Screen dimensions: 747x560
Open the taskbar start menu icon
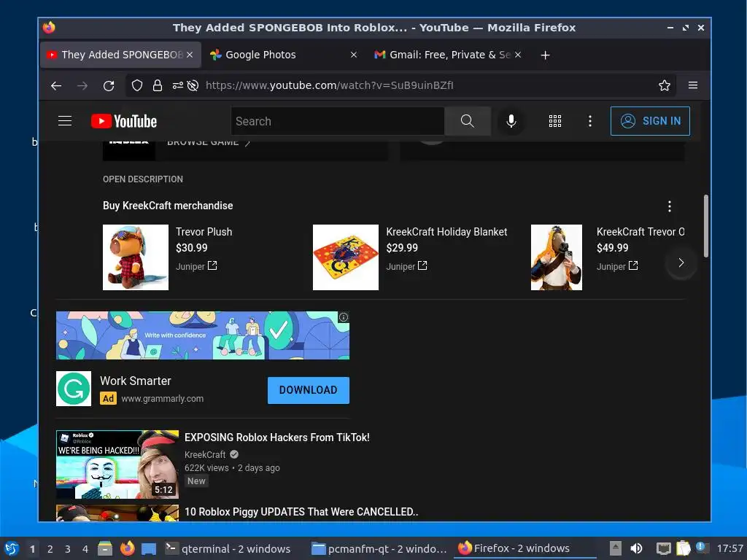(x=12, y=548)
